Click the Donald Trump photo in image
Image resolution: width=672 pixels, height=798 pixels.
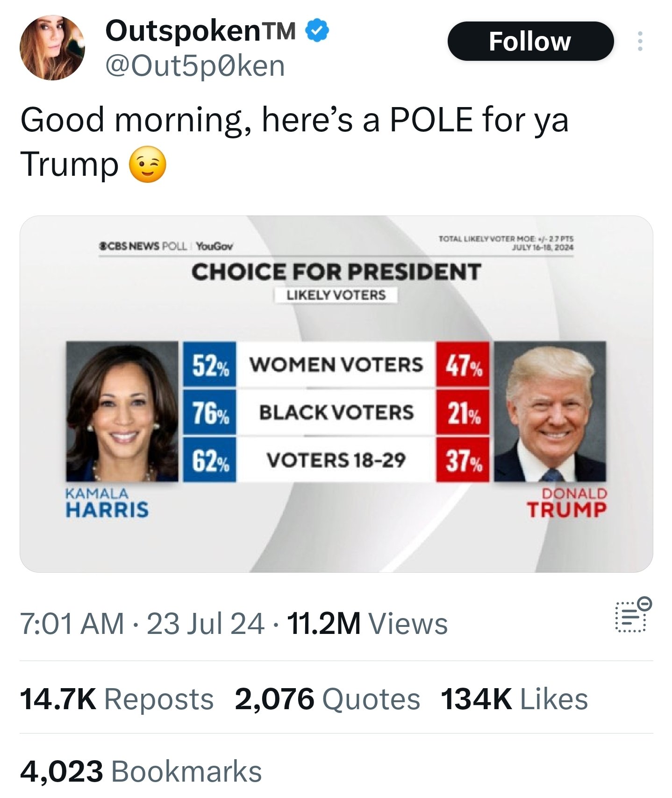550,411
